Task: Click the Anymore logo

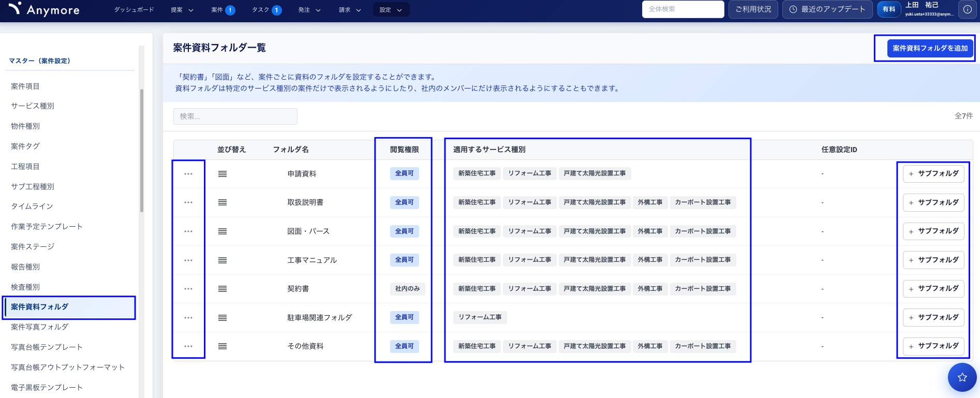Action: coord(44,9)
